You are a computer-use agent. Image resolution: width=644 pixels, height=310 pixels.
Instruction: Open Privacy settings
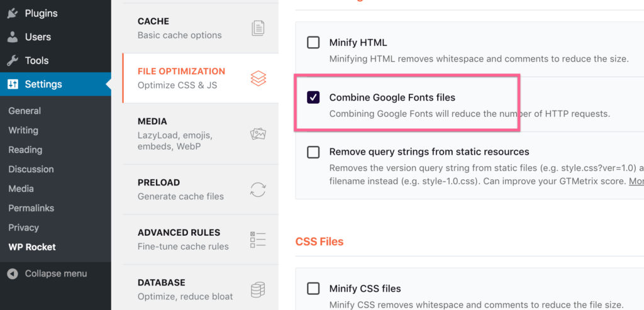point(23,228)
